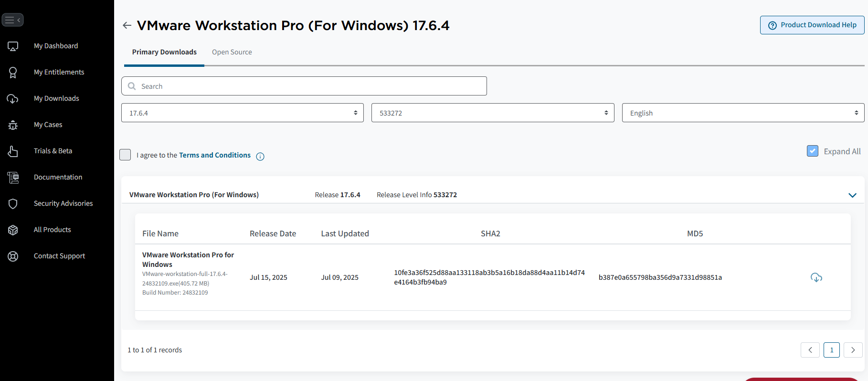Click the Build Number: 24832109 text
The image size is (868, 381).
coord(175,293)
